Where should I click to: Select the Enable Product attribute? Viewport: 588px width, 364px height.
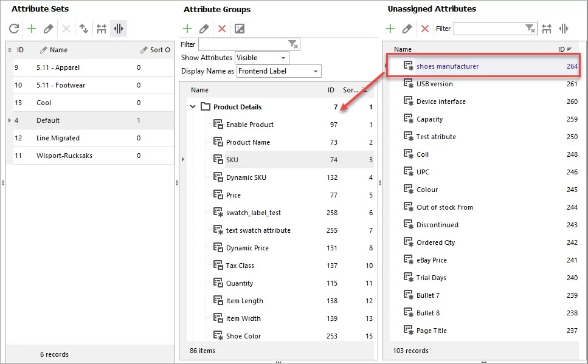(250, 125)
